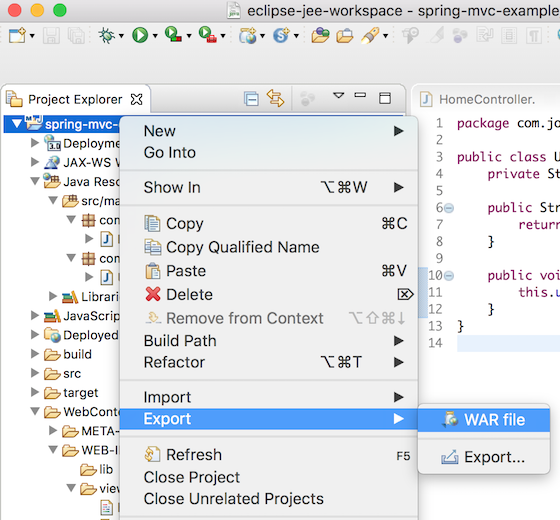560x520 pixels.
Task: Collapse the code fold marker at line 10
Action: point(449,275)
